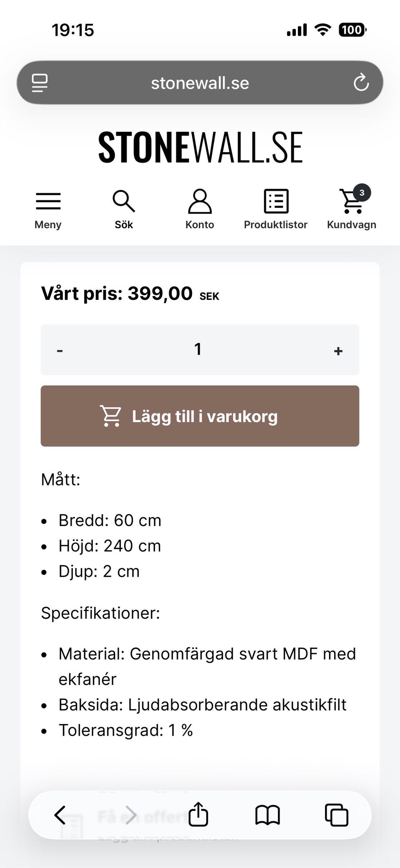The width and height of the screenshot is (400, 868).
Task: Tap the Sök magnifying glass icon
Action: coord(124,209)
